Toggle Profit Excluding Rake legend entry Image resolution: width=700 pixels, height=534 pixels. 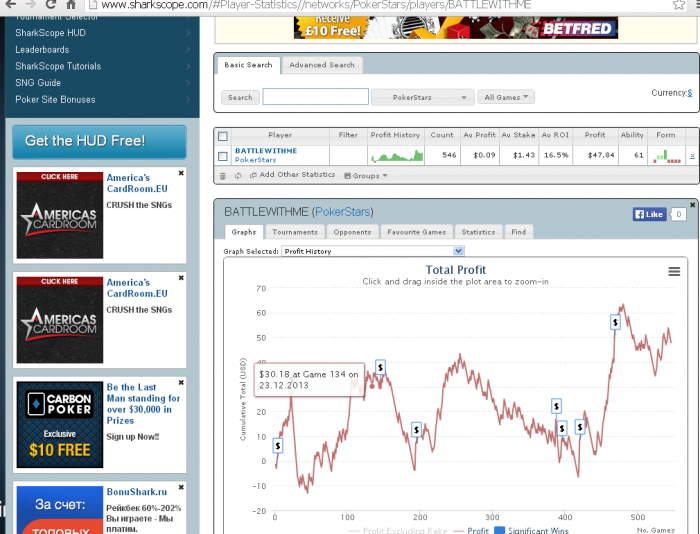click(398, 530)
